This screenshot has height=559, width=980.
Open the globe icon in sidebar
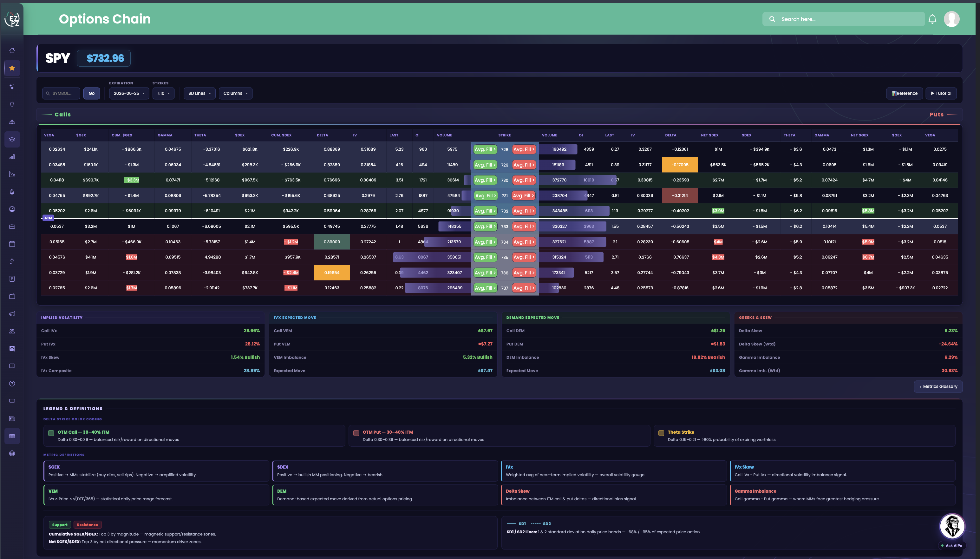click(x=12, y=453)
